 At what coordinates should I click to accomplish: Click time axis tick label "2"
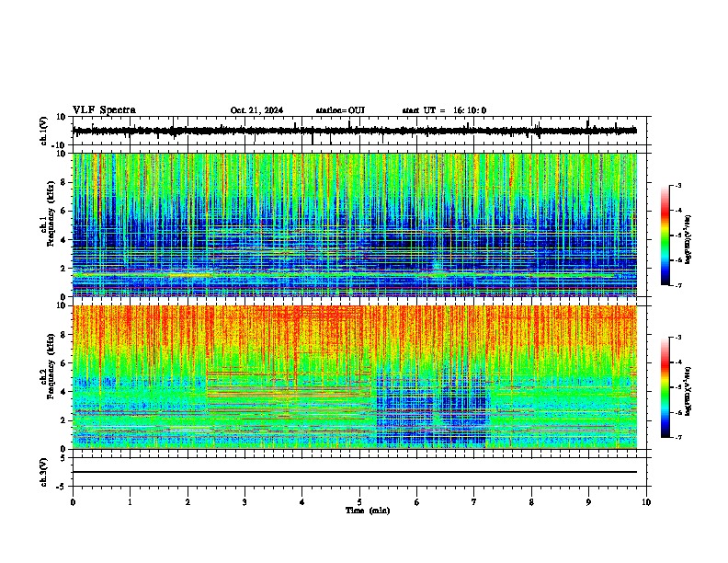click(188, 502)
